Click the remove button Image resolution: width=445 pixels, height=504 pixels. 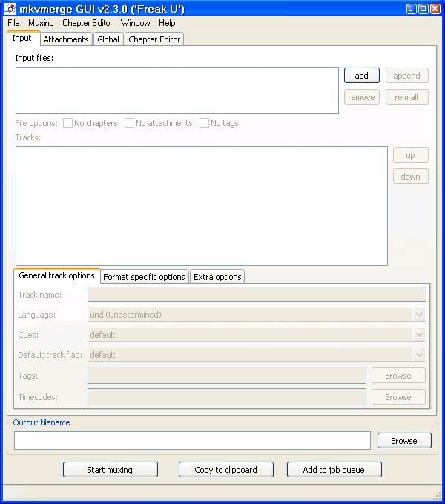(361, 97)
